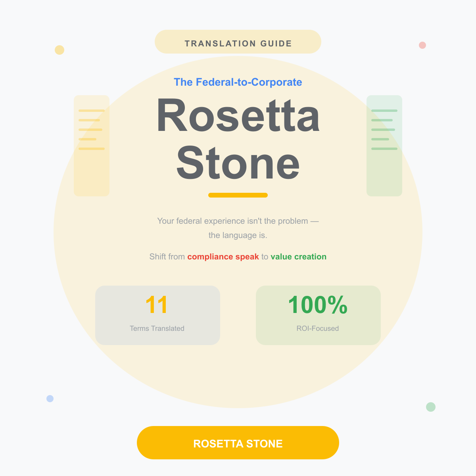Click the blue dot in lower left
This screenshot has height=476, width=476.
click(x=50, y=399)
